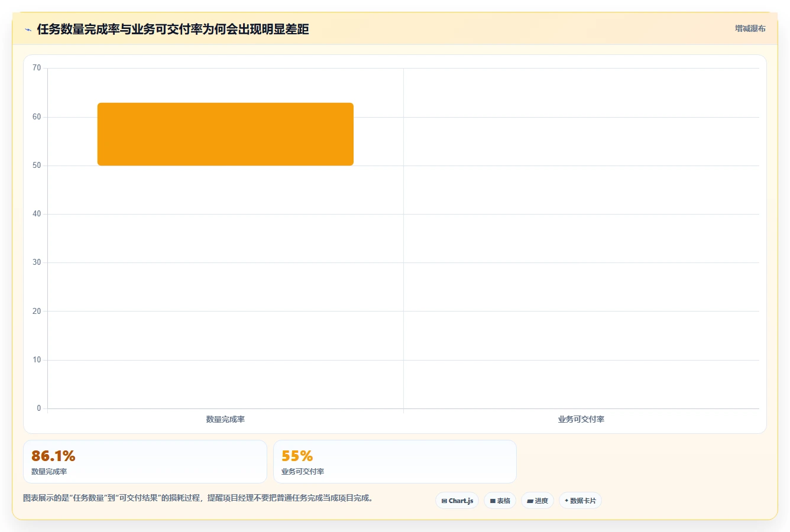Click the orange waterfall bar for 数量完成率
This screenshot has height=532, width=790.
225,134
